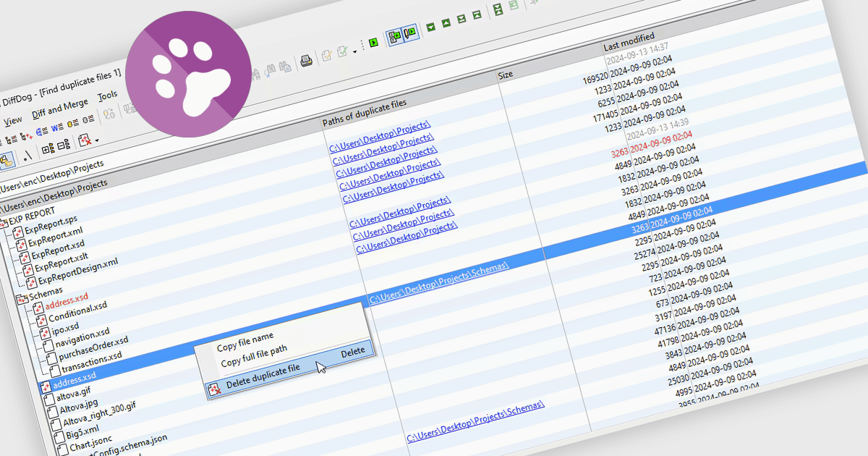Click the greyed-out Find next binoculars icon
Image resolution: width=868 pixels, height=456 pixels.
click(271, 69)
